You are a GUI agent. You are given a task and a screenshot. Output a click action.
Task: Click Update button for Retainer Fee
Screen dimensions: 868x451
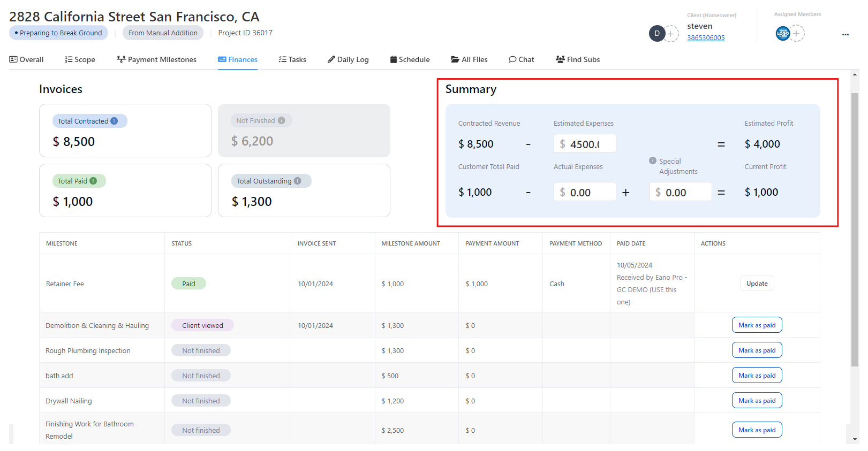pyautogui.click(x=757, y=284)
